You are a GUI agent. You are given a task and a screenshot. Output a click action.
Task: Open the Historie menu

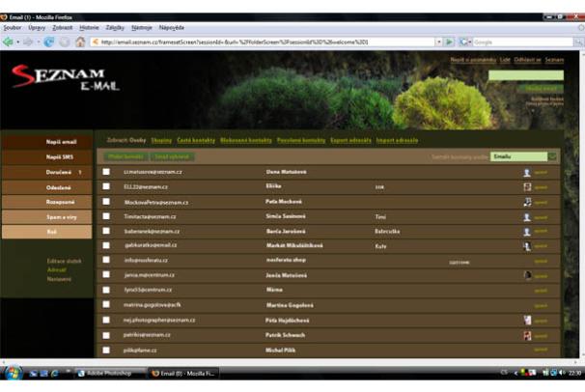point(89,27)
